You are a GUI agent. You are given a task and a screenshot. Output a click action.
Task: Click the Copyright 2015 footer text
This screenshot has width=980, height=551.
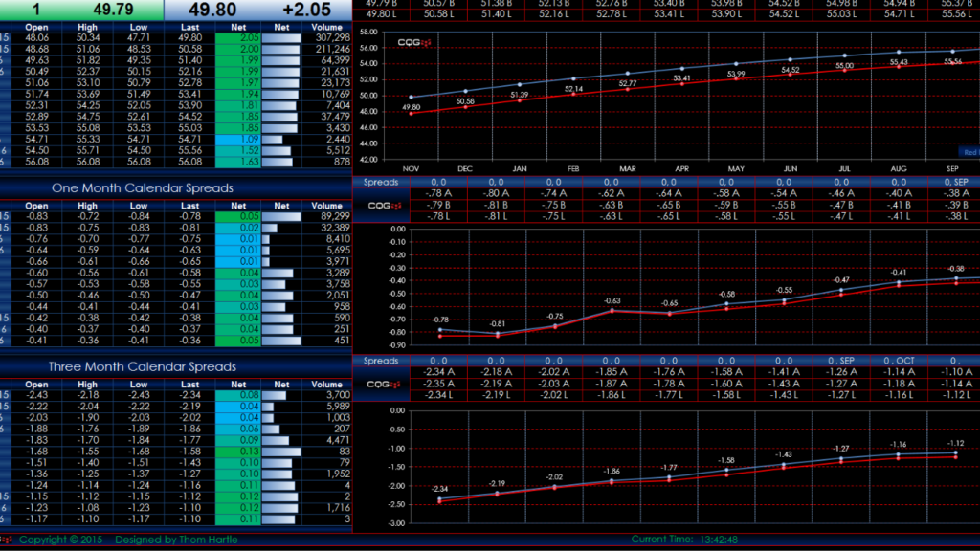coord(61,540)
